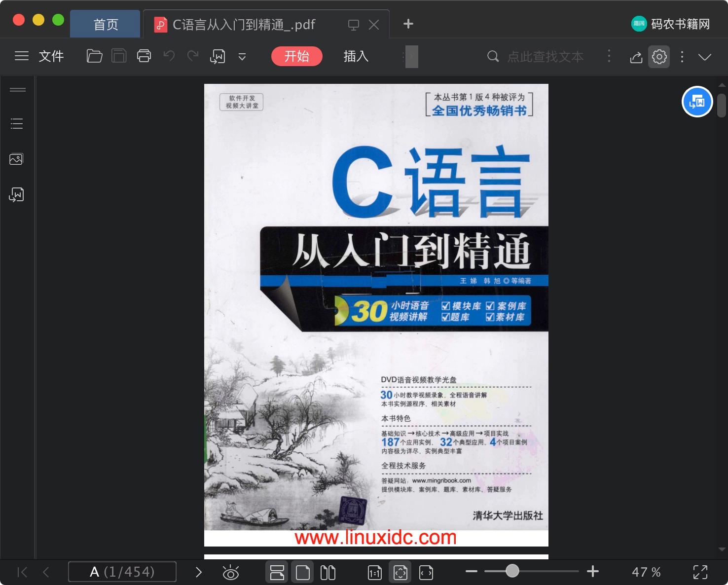
Task: Open the outline bookmarks panel icon
Action: point(17,123)
